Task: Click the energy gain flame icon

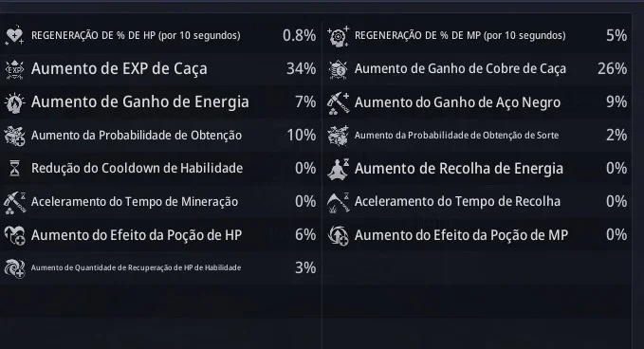Action: tap(14, 102)
